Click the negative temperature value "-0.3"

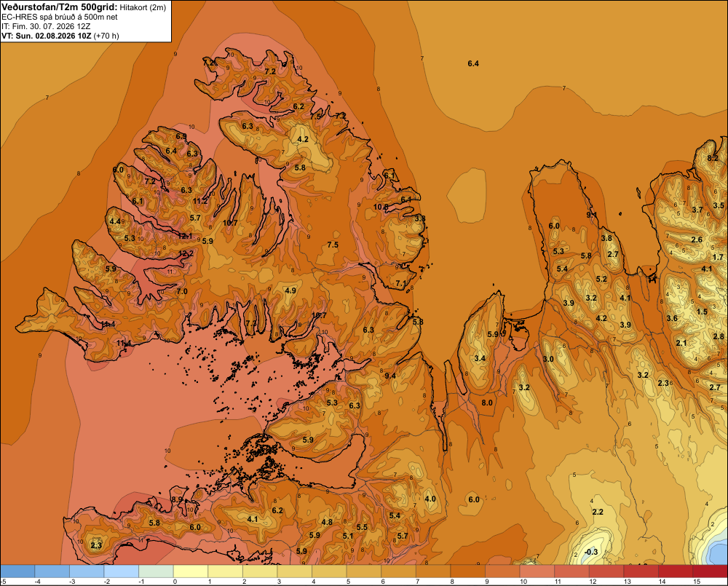[591, 552]
